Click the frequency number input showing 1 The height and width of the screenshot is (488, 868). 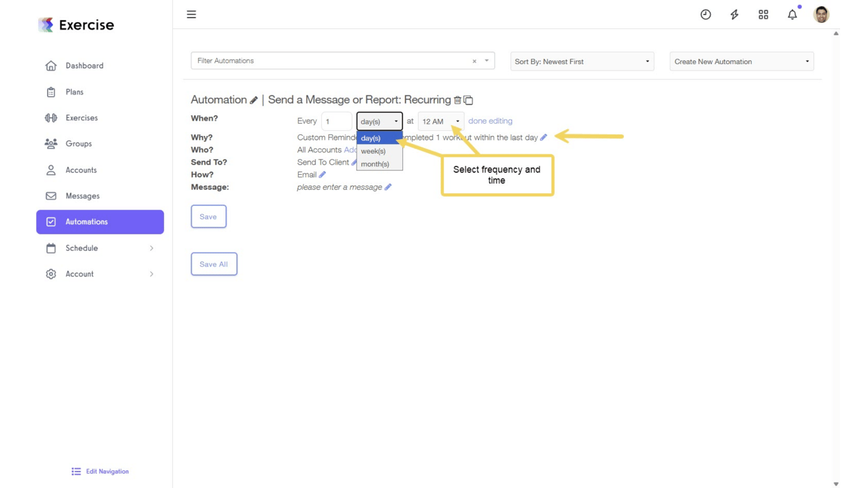point(336,121)
